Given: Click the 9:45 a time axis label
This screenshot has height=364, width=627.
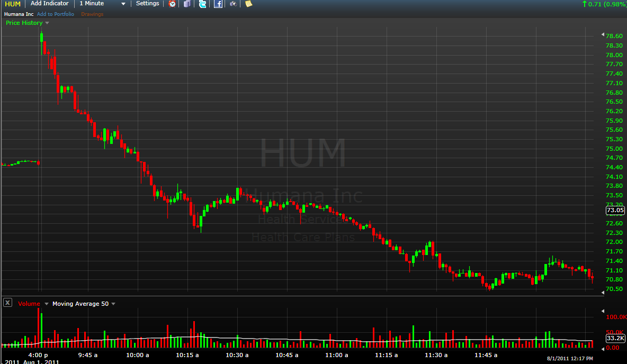Looking at the screenshot, I should [87, 355].
